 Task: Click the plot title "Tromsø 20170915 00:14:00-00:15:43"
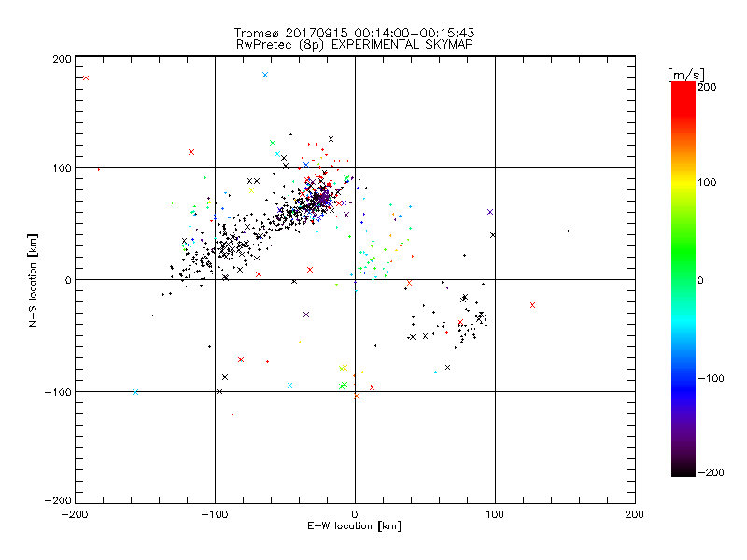click(354, 33)
